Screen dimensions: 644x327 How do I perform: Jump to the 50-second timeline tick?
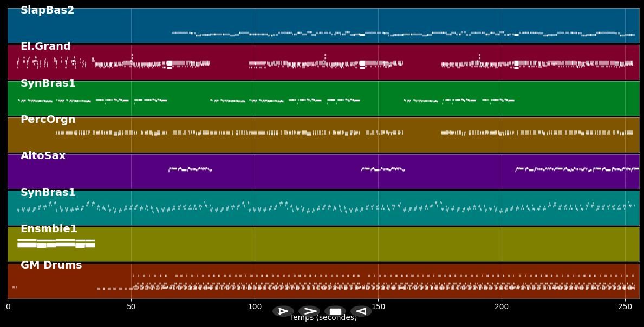(x=131, y=306)
